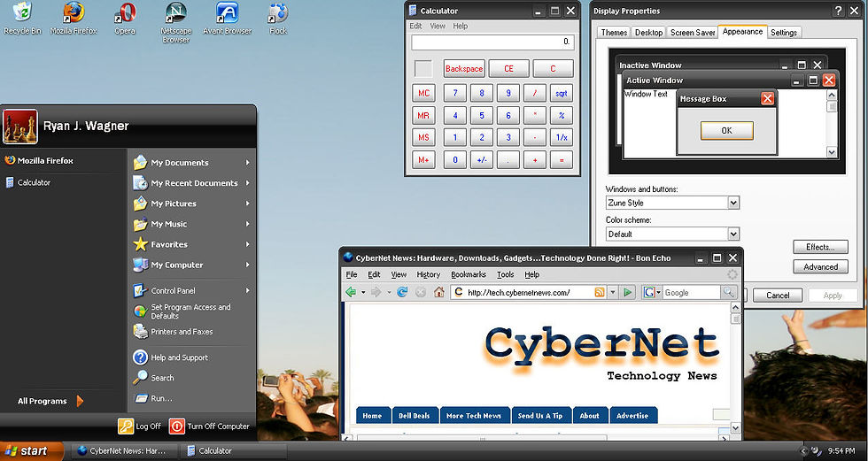Click the CE button in Calculator
The width and height of the screenshot is (868, 461).
508,69
